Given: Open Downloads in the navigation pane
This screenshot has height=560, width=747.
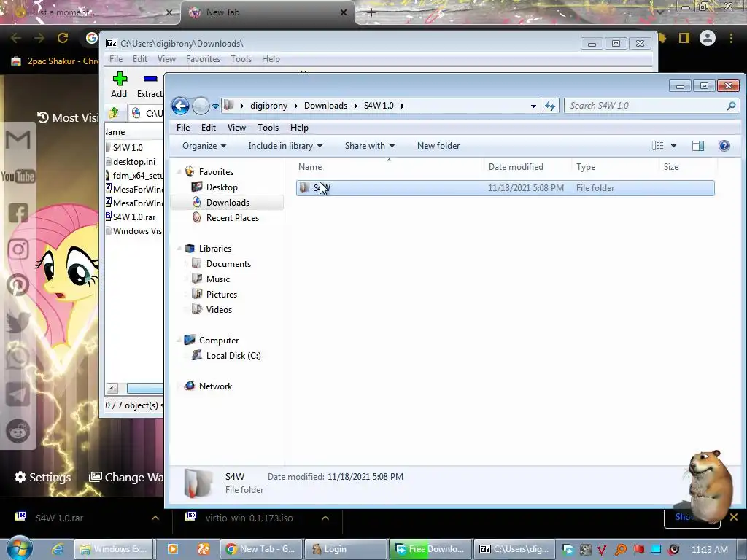Looking at the screenshot, I should 228,203.
